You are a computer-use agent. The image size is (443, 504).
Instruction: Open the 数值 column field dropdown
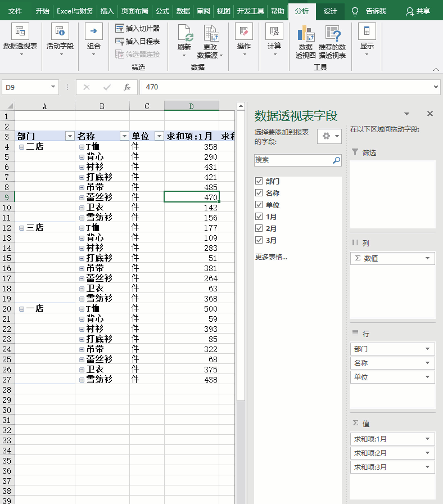point(428,258)
